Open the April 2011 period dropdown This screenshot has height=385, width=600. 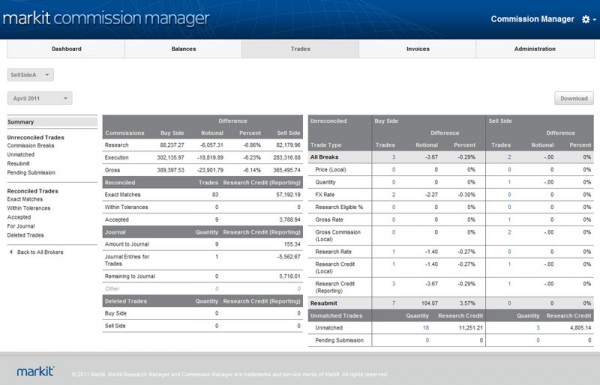click(39, 98)
